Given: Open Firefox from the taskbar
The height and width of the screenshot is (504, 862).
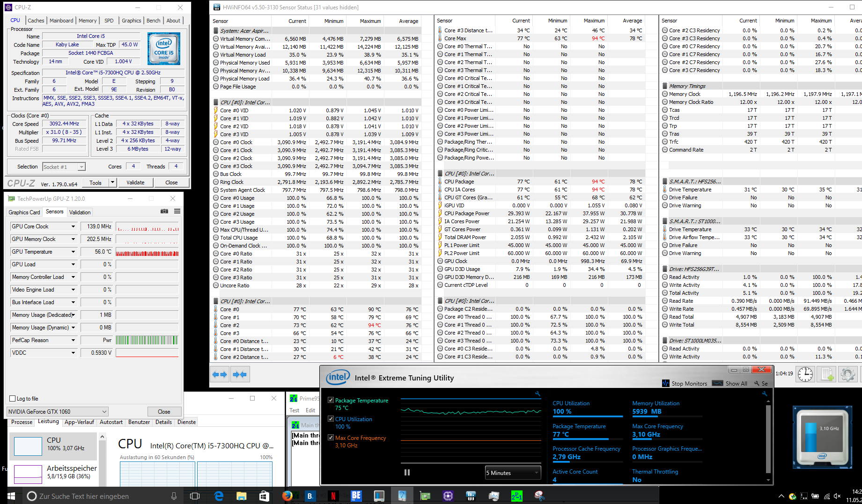Looking at the screenshot, I should click(287, 496).
